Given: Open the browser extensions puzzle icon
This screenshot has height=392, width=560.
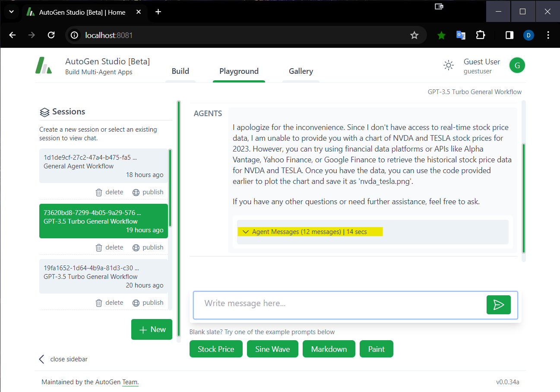Looking at the screenshot, I should (x=480, y=35).
